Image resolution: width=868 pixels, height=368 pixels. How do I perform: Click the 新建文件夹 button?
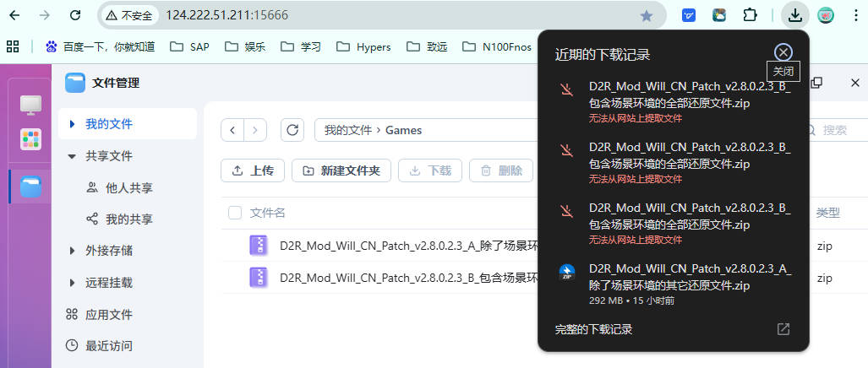point(341,170)
